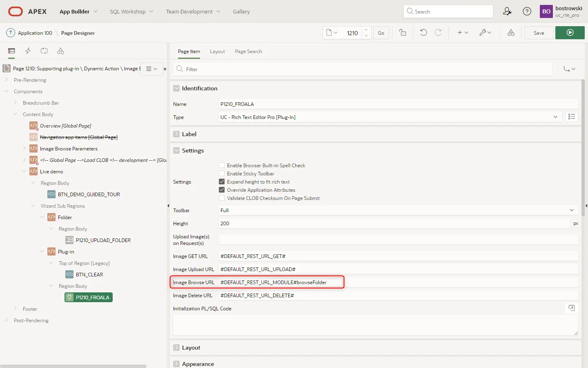Switch to Dynamic Actions lightning tab
588x368 pixels.
[28, 51]
